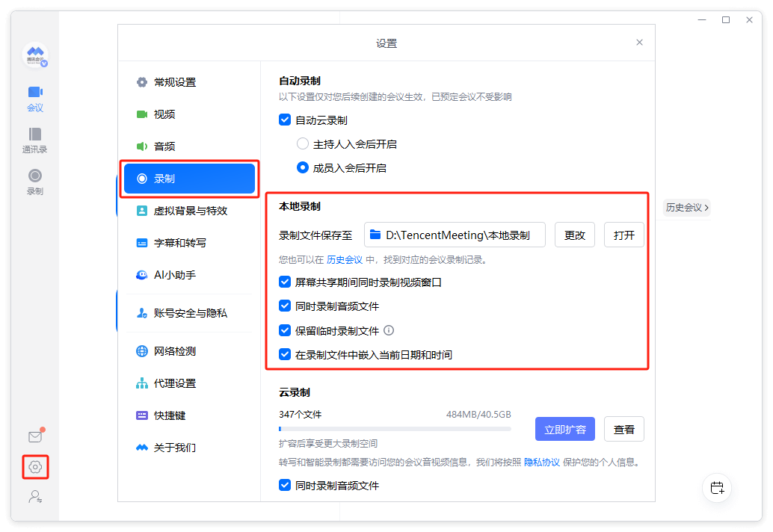Click the cloud storage usage progress bar
This screenshot has height=532, width=773.
[x=395, y=429]
